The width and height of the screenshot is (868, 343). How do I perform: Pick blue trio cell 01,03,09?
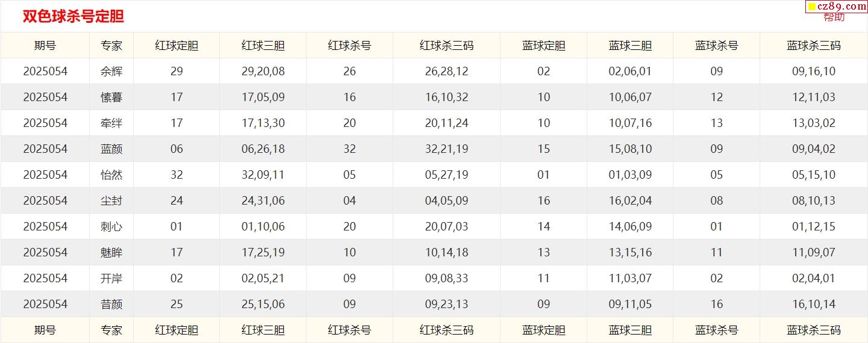click(x=630, y=175)
